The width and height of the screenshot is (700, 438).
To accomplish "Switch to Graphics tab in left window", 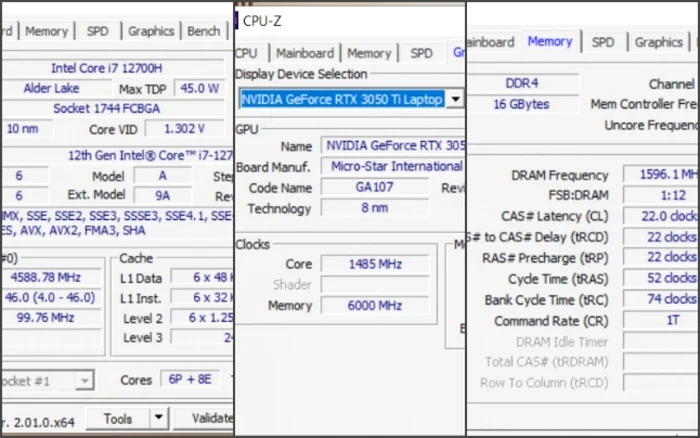I will [151, 31].
